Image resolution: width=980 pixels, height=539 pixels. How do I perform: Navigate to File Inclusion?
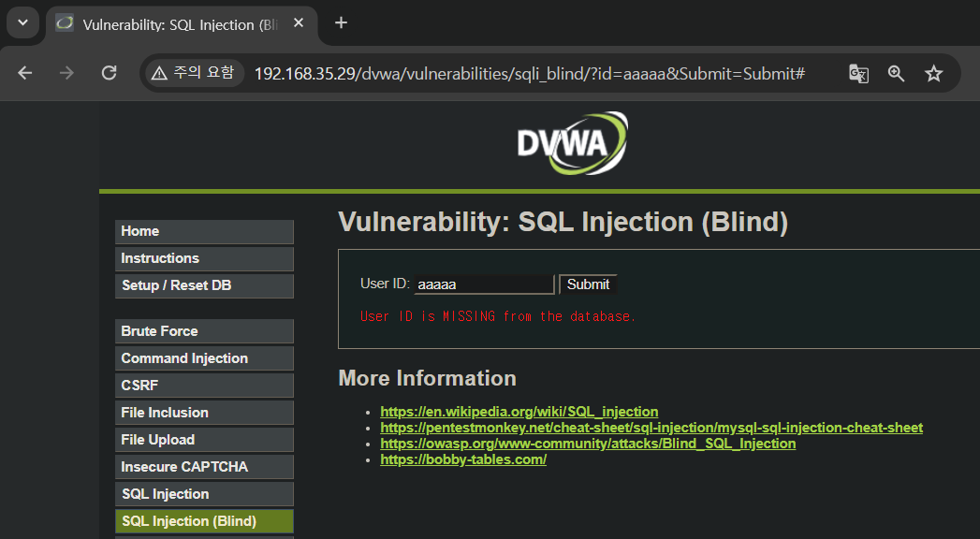click(204, 413)
